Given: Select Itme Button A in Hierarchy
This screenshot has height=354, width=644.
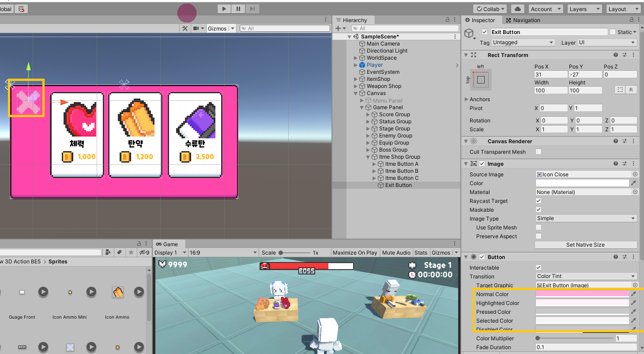Looking at the screenshot, I should pyautogui.click(x=402, y=164).
